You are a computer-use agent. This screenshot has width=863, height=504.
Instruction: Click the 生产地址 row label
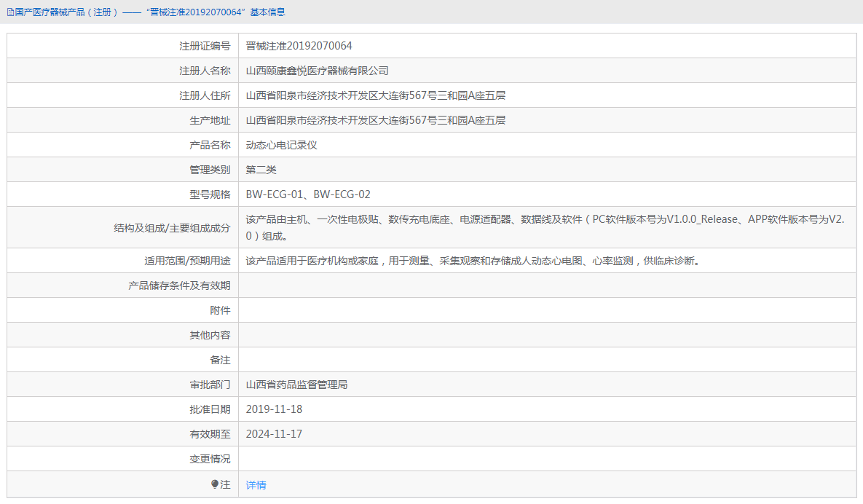tap(210, 119)
